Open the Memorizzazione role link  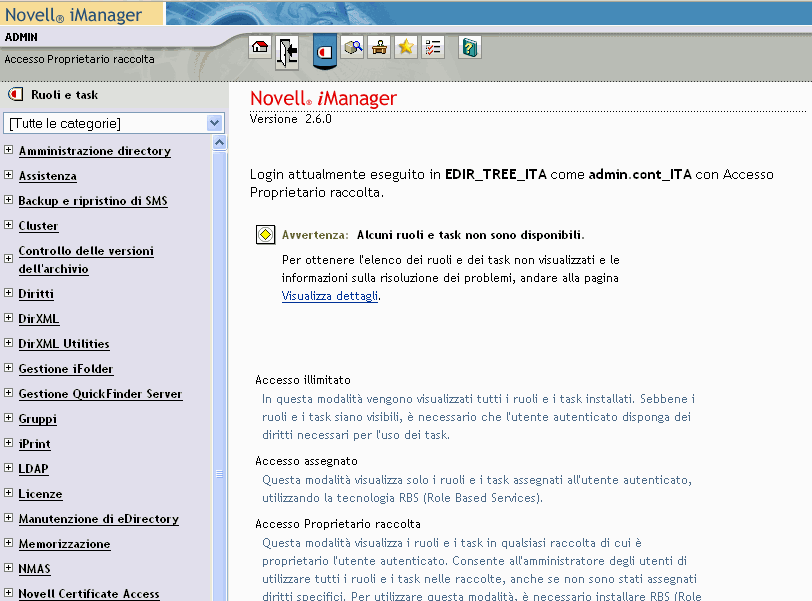(x=65, y=544)
